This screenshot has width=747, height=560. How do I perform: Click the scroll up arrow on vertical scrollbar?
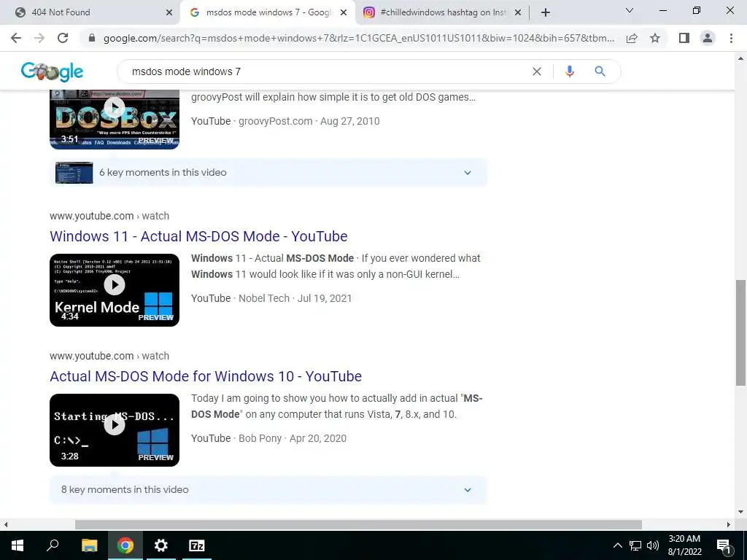click(x=740, y=58)
